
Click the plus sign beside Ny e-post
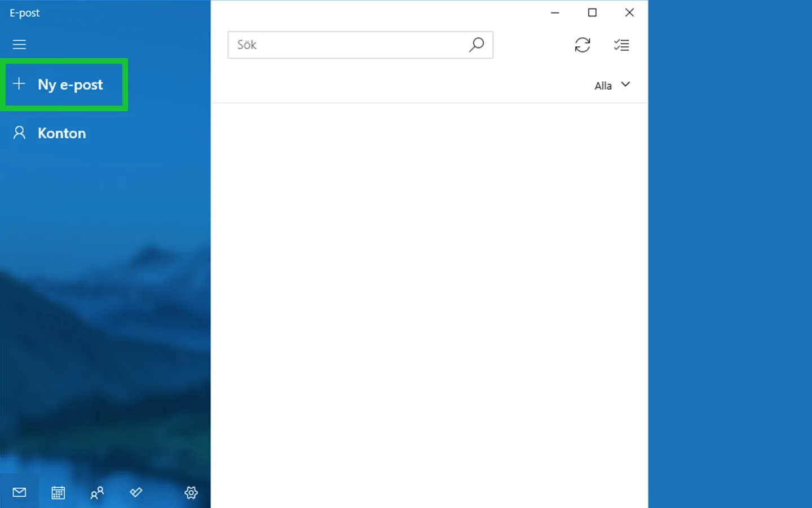coord(19,84)
